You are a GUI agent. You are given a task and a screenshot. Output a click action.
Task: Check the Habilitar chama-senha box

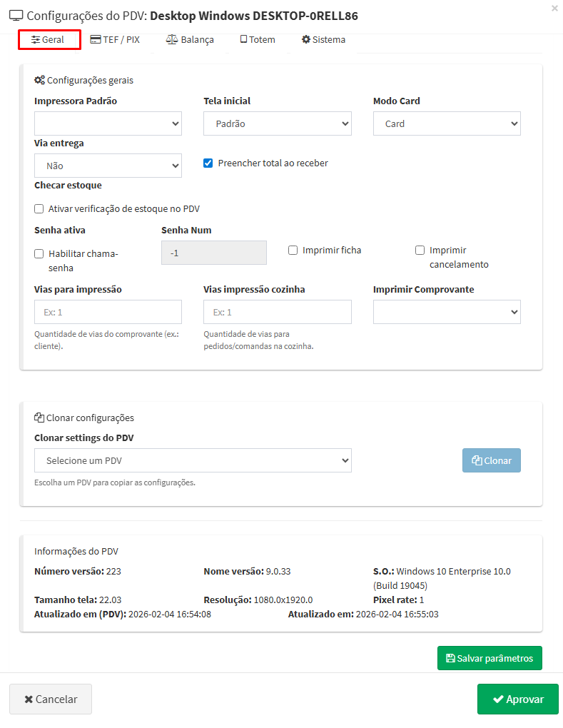39,254
